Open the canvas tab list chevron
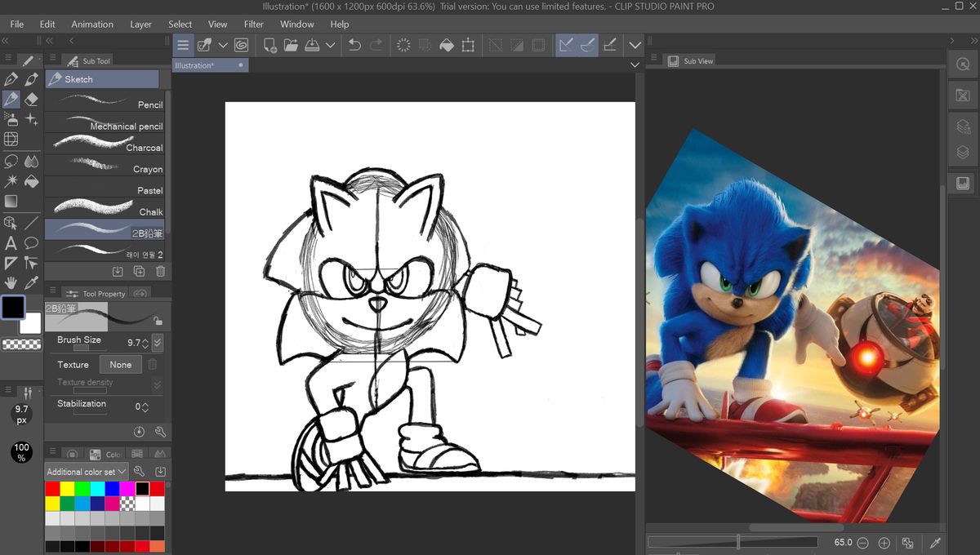The image size is (980, 555). (x=635, y=64)
